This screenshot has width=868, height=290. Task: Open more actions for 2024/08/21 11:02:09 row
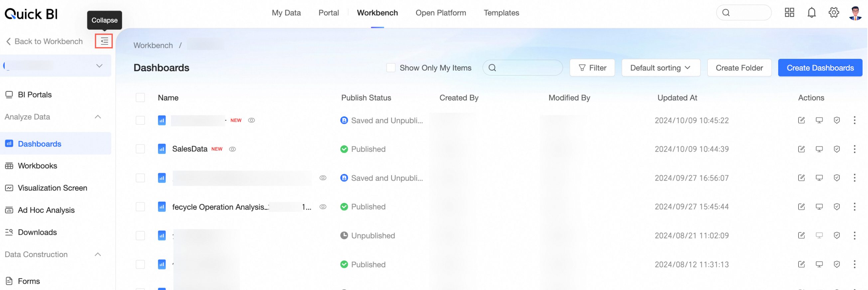[854, 235]
